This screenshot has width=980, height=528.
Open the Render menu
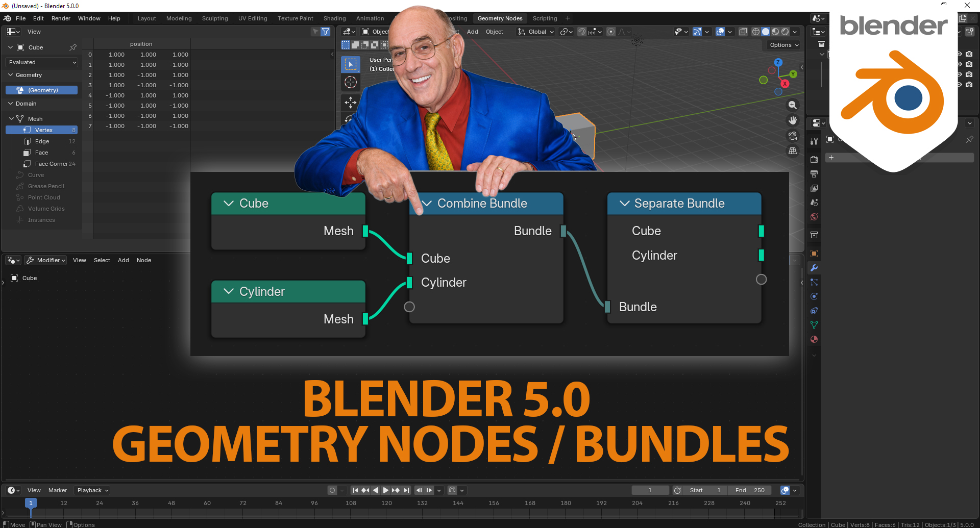pyautogui.click(x=61, y=18)
